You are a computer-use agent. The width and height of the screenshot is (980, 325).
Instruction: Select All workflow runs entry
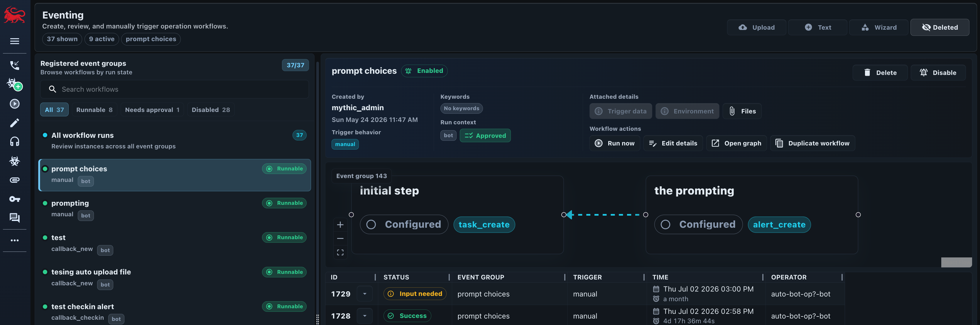point(175,140)
